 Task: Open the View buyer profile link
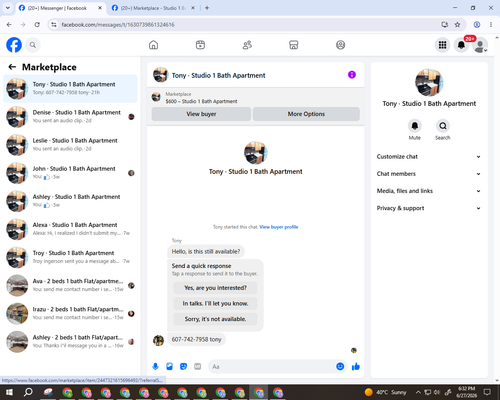pyautogui.click(x=279, y=227)
